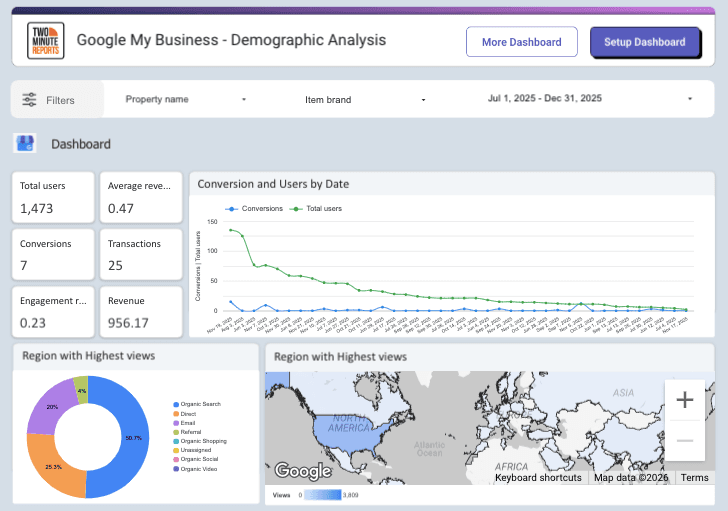
Task: Zoom in on the map with plus button
Action: coord(685,400)
